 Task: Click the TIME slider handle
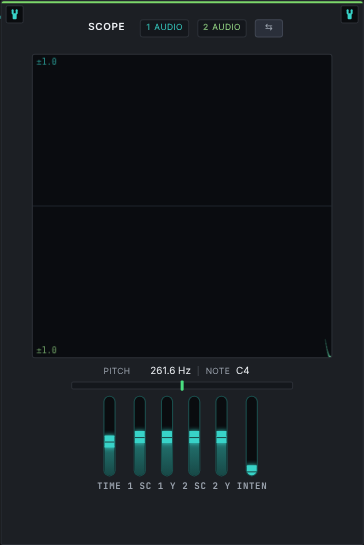pos(110,441)
